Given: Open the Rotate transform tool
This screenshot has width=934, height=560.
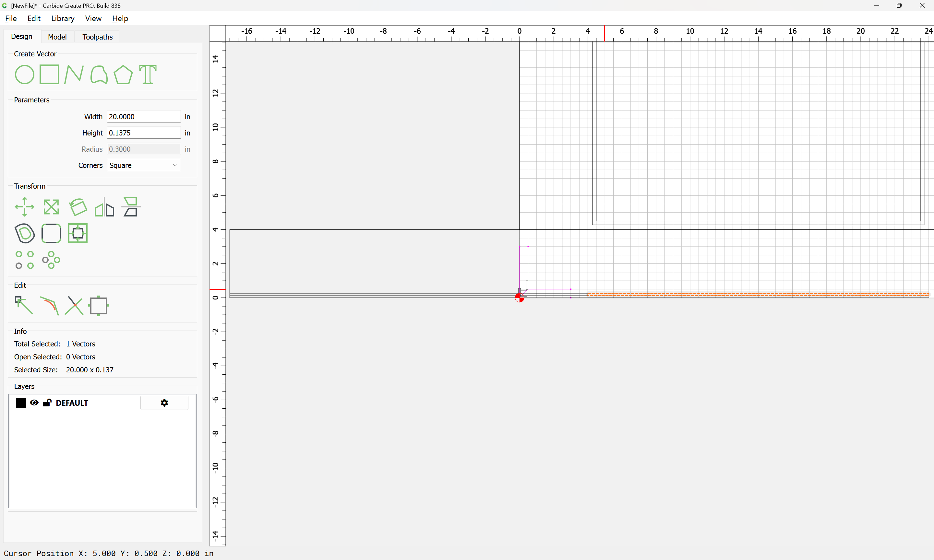Looking at the screenshot, I should pos(78,207).
